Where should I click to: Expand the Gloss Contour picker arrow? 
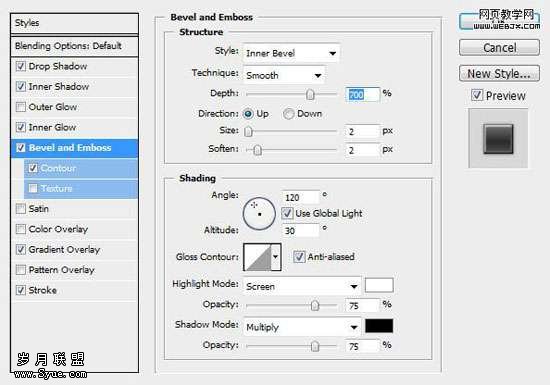pyautogui.click(x=276, y=257)
